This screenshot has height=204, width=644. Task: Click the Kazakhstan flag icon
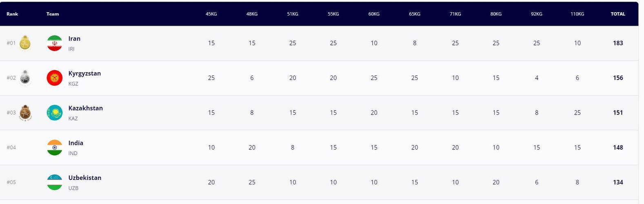click(x=55, y=113)
